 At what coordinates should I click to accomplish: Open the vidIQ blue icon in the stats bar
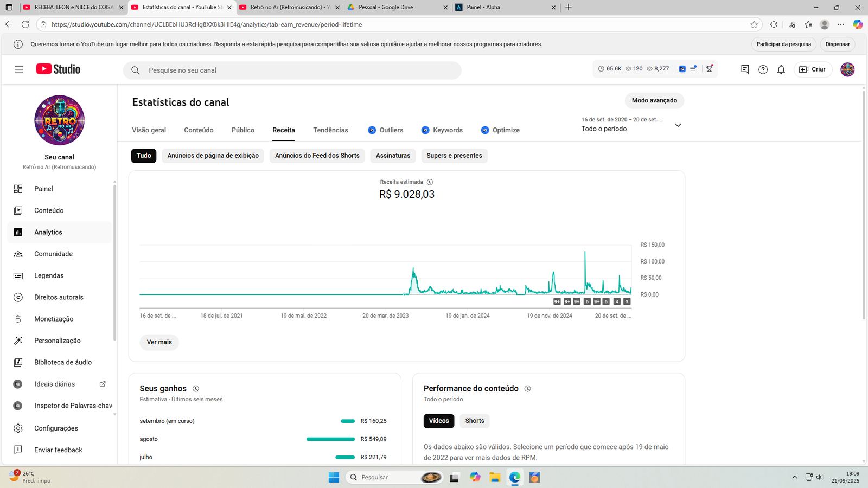682,69
